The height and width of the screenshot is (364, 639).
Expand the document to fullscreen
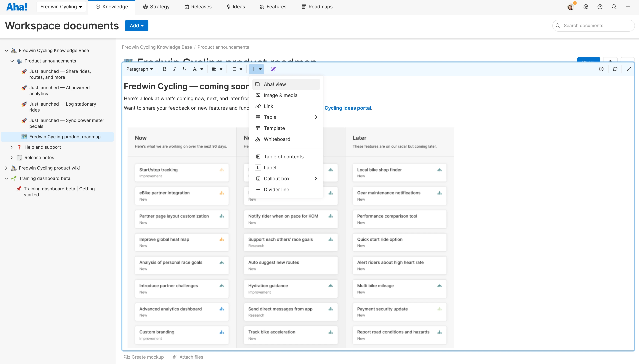(629, 69)
